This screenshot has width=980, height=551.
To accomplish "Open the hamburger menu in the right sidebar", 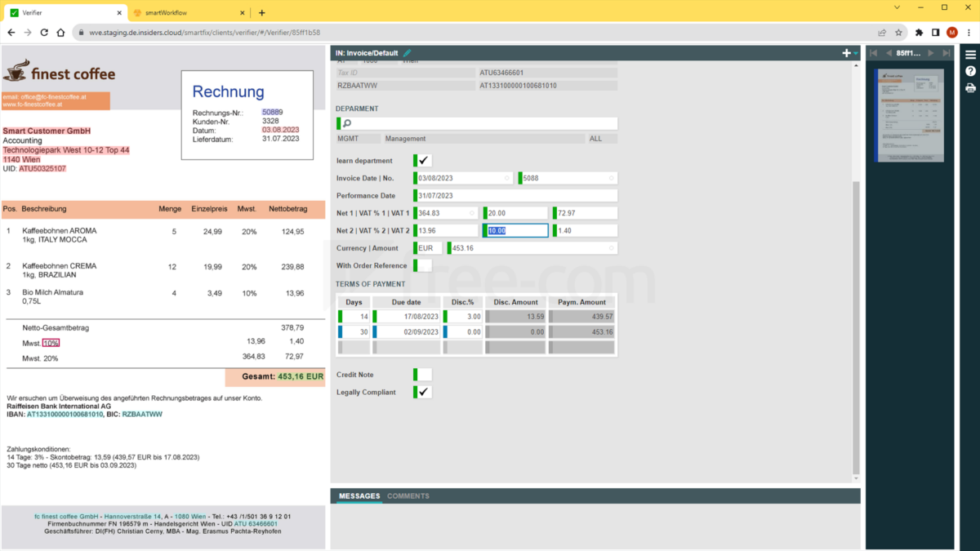I will pyautogui.click(x=969, y=54).
